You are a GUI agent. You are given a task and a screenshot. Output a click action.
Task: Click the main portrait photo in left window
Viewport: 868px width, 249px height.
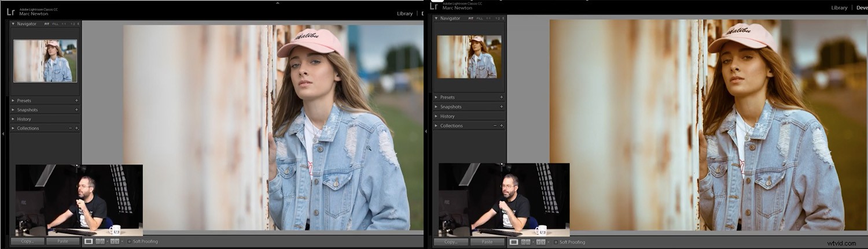[x=273, y=128]
